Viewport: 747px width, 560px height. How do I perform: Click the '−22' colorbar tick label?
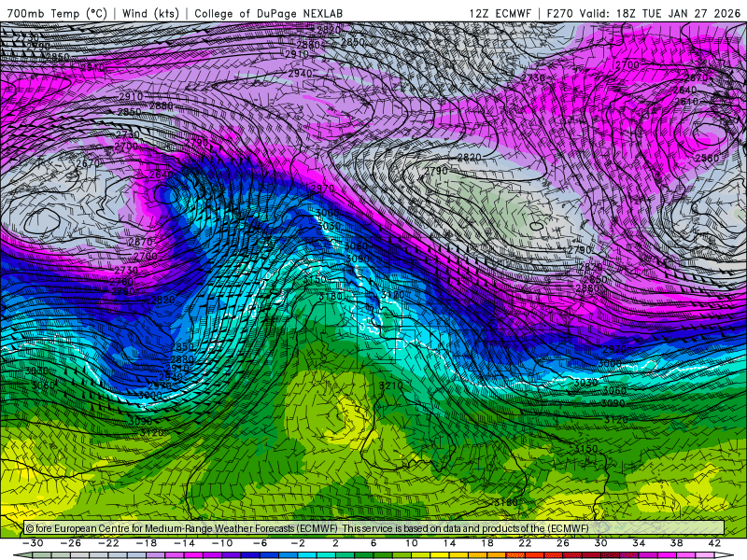pos(108,543)
